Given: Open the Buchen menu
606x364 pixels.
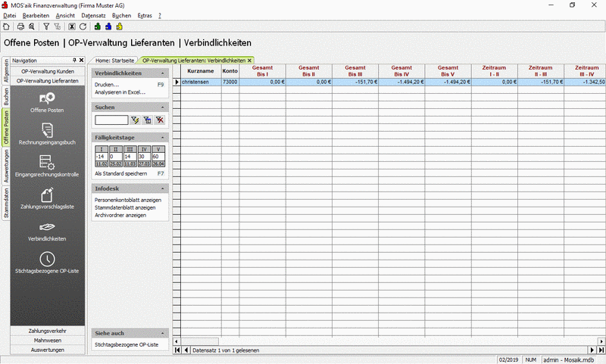Looking at the screenshot, I should (x=122, y=15).
